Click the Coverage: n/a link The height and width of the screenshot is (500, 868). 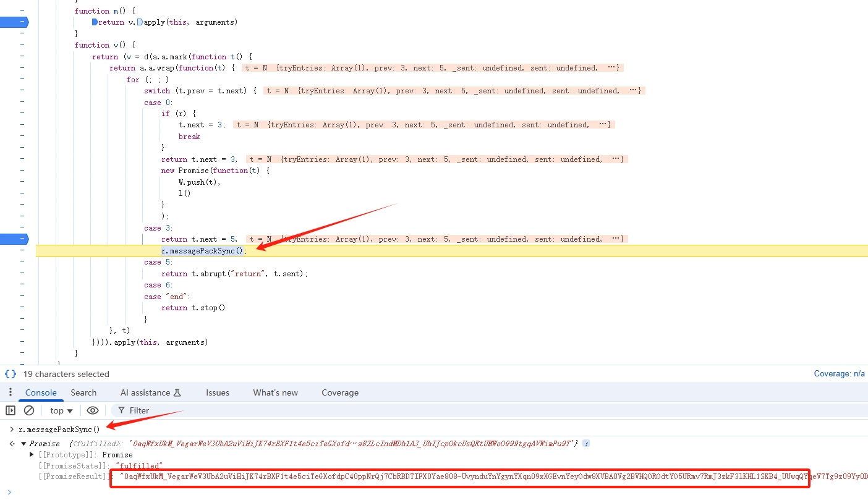coord(840,374)
